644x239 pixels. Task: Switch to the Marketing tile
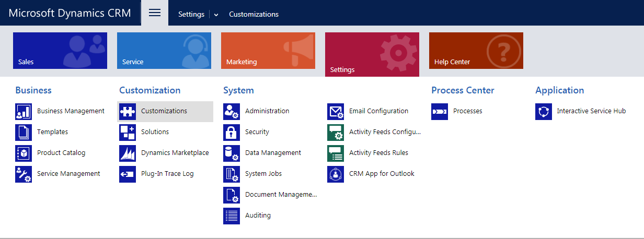(x=268, y=51)
